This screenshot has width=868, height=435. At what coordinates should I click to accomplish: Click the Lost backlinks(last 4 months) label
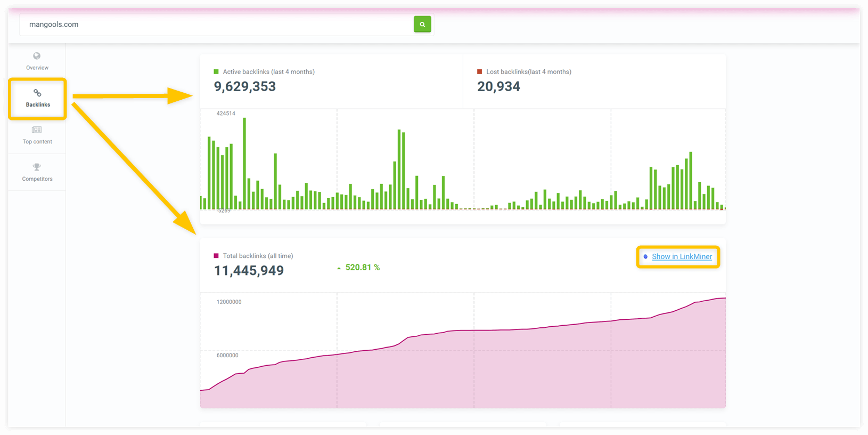tap(528, 72)
